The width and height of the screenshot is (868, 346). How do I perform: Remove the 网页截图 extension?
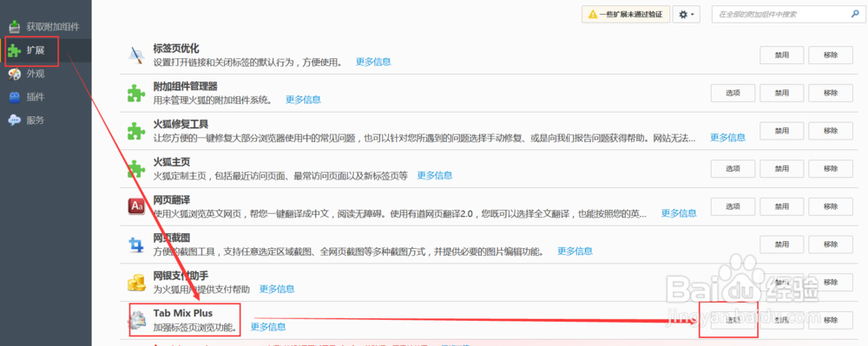[x=831, y=245]
